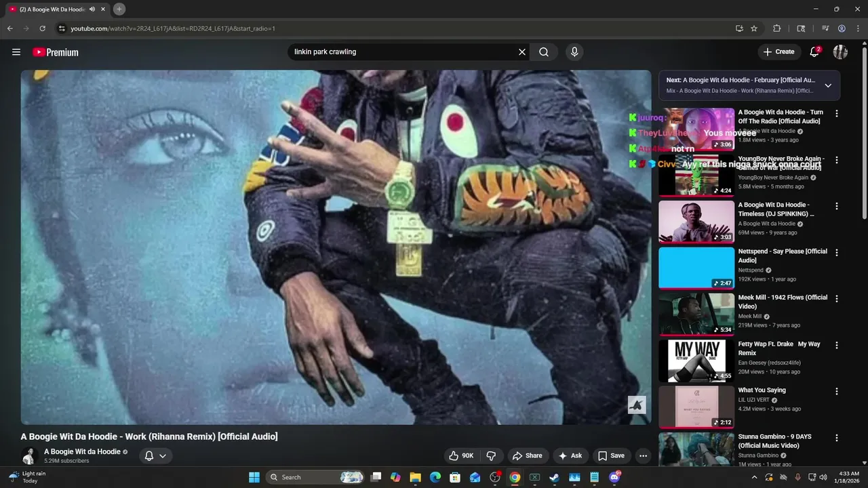Go to YouTube Premium home logo

pos(56,52)
